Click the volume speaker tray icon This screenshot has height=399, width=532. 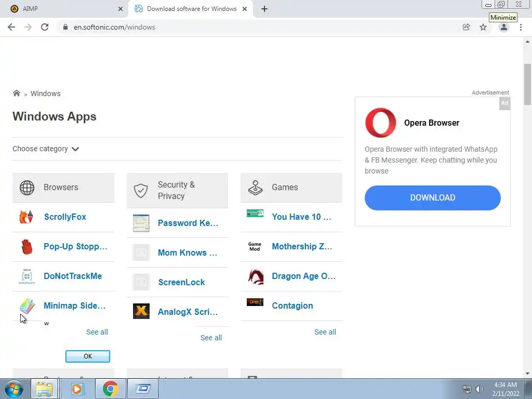click(x=480, y=389)
